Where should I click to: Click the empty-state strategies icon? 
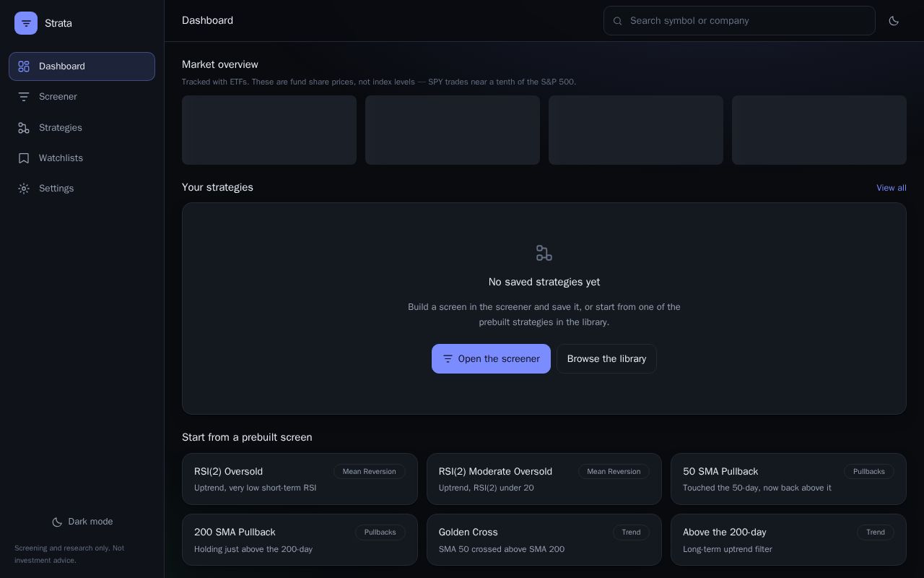tap(544, 253)
